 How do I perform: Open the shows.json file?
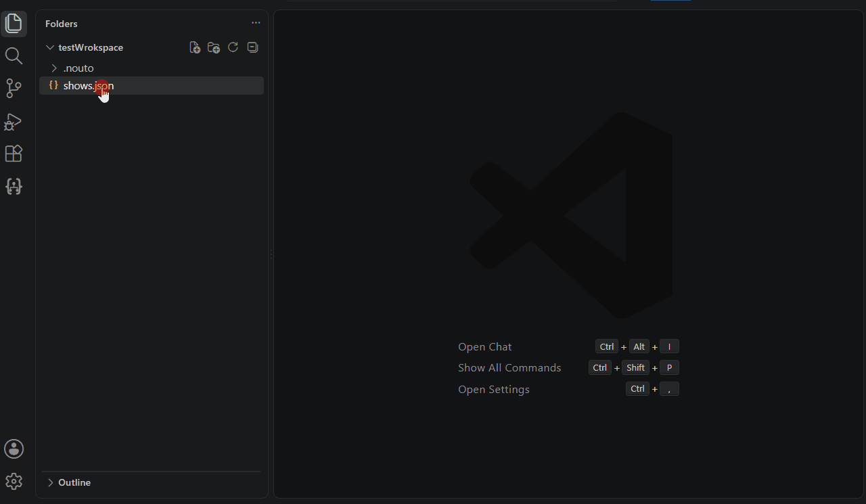[152, 85]
